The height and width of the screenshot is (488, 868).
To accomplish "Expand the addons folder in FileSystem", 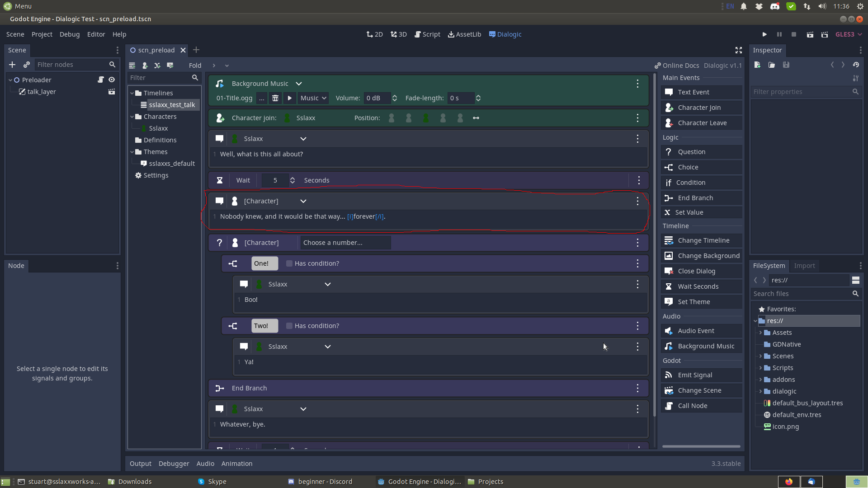I will point(760,380).
